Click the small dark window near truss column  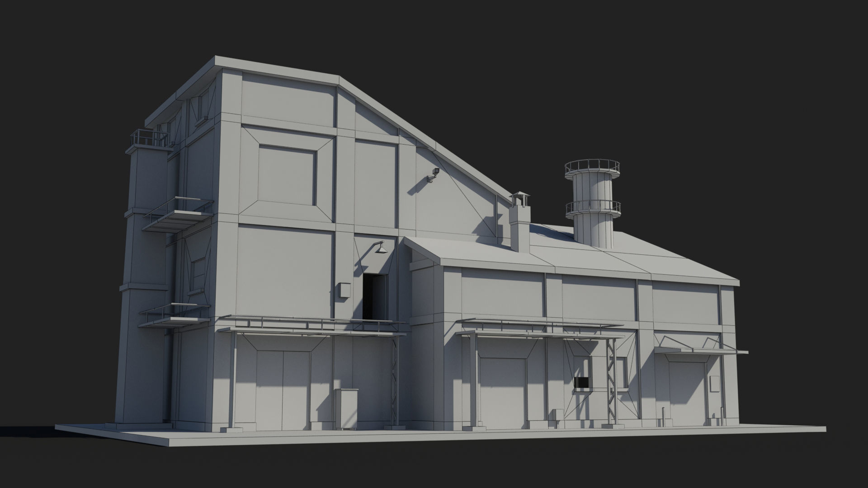[x=582, y=383]
